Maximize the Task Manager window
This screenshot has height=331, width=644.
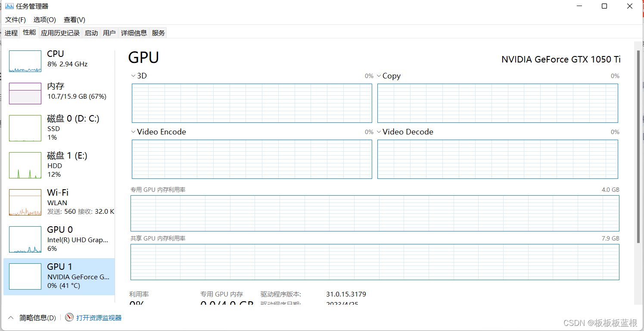pyautogui.click(x=604, y=6)
